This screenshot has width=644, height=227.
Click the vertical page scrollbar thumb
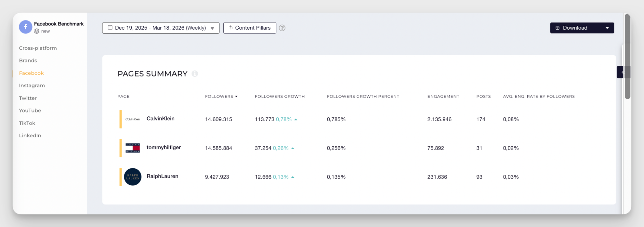pyautogui.click(x=627, y=56)
